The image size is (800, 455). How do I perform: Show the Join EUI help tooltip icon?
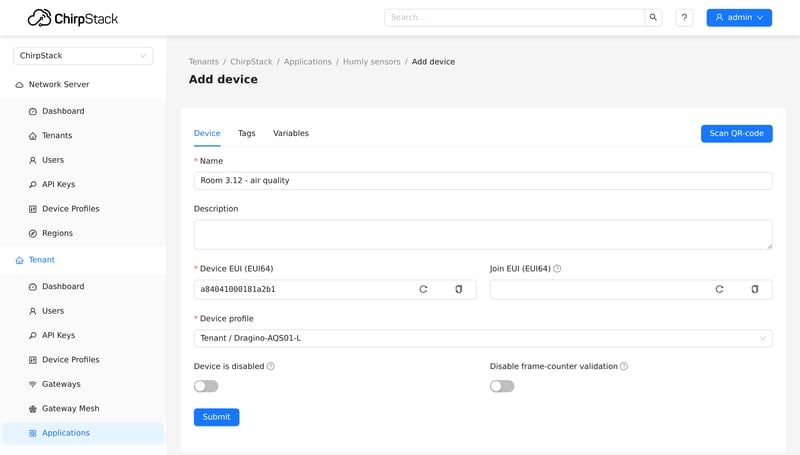coord(557,269)
